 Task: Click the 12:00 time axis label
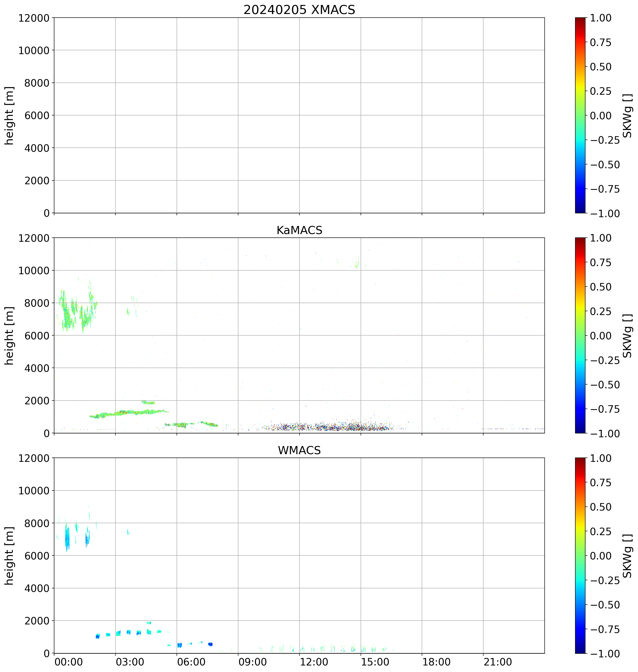pyautogui.click(x=314, y=662)
